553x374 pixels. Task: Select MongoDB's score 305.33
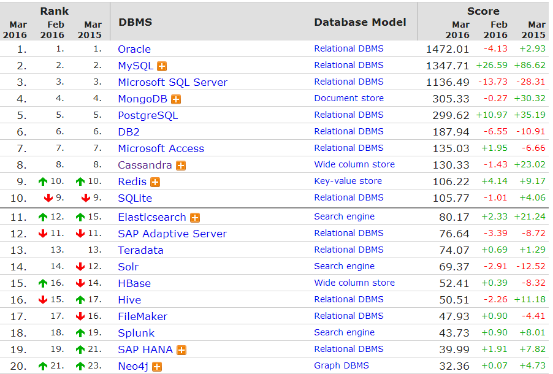(x=451, y=99)
